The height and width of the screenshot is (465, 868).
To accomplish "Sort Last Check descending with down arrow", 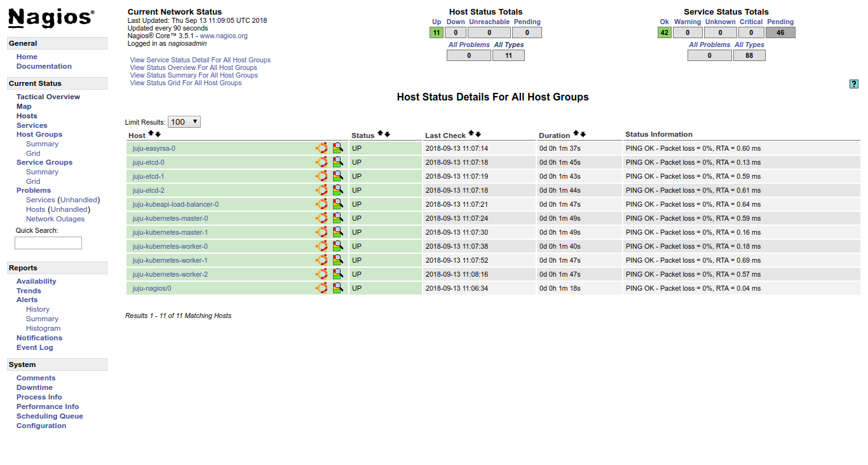I will pyautogui.click(x=478, y=134).
